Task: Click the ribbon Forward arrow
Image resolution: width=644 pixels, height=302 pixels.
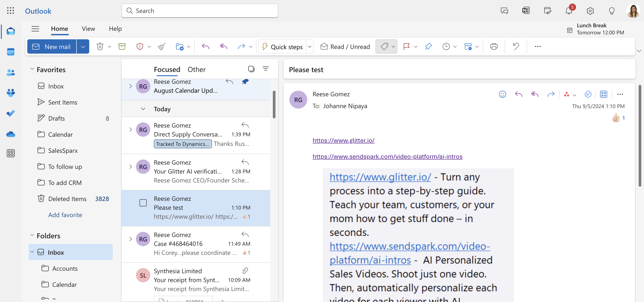Action: (x=241, y=46)
